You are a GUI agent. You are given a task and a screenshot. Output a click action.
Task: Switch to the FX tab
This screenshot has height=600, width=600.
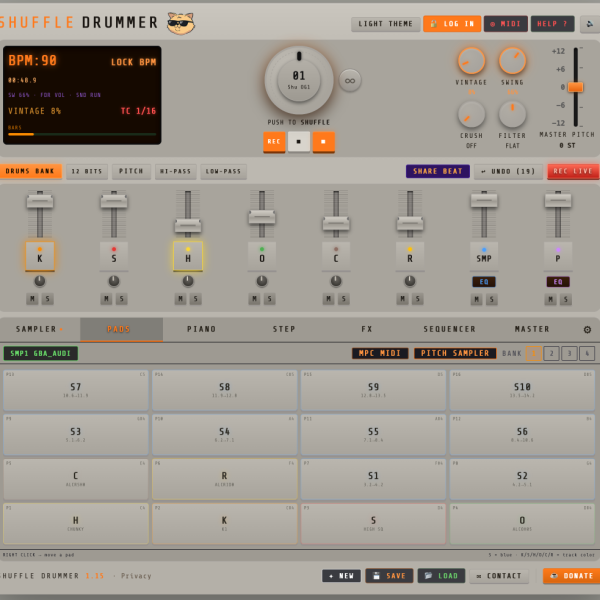pyautogui.click(x=367, y=329)
